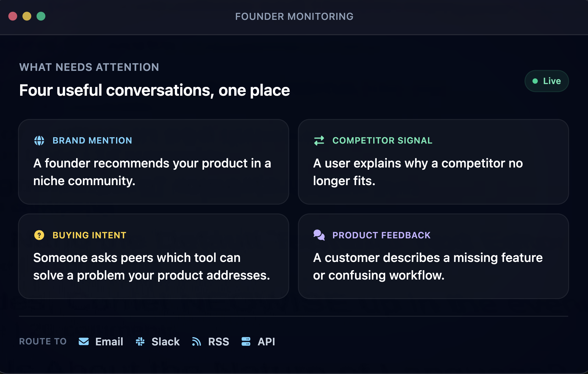
Task: Choose the API routing option
Action: (258, 342)
